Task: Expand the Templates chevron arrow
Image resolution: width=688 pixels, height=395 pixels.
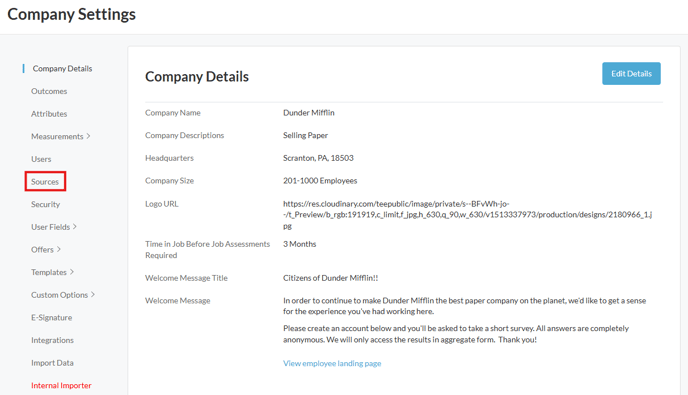Action: tap(72, 272)
